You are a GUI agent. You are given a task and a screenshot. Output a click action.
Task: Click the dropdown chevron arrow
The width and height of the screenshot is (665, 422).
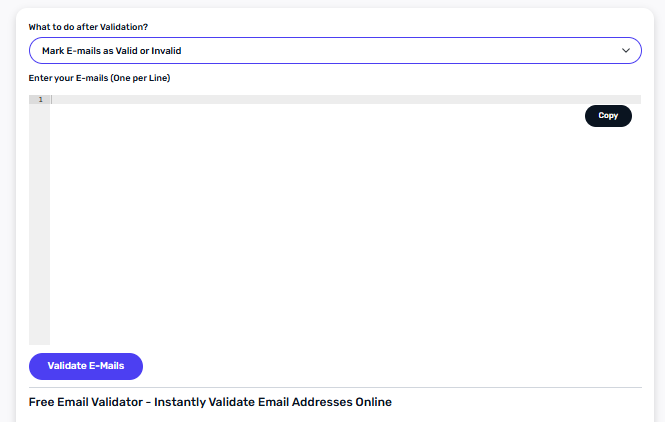[x=627, y=50]
